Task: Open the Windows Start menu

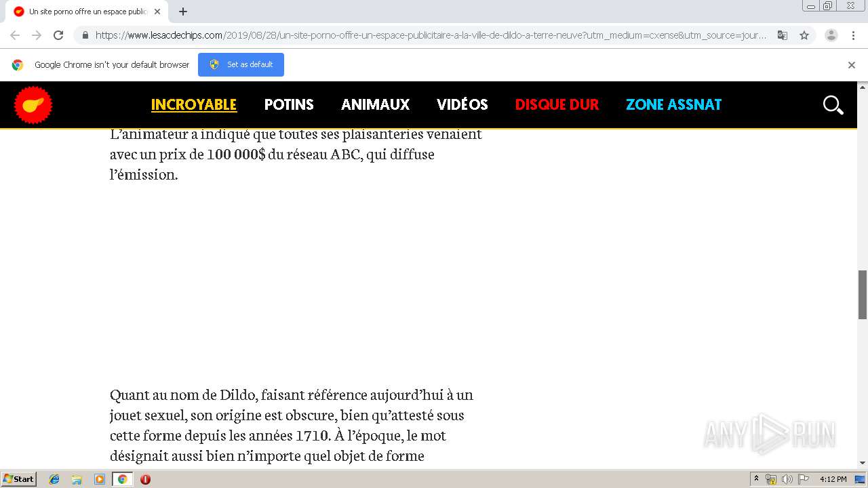Action: pos(19,479)
